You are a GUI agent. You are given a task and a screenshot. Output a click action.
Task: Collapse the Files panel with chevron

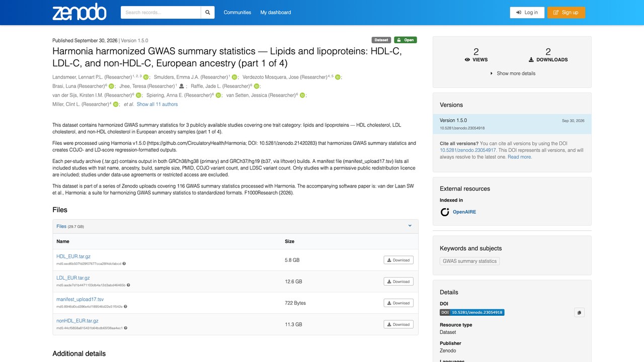[410, 226]
